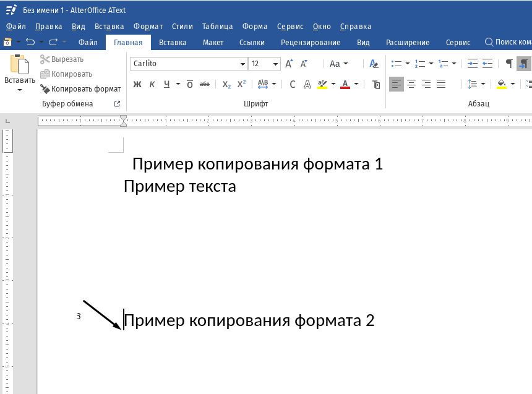
Task: Toggle overline formatting
Action: click(x=190, y=84)
